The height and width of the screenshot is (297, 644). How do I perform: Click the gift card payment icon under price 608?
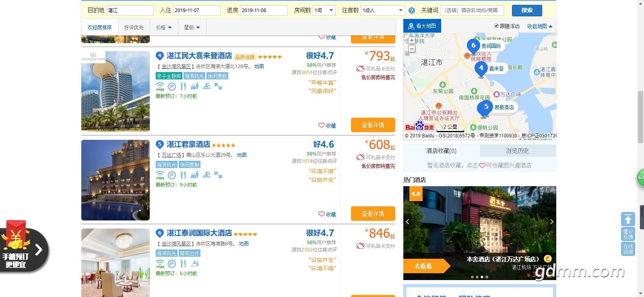click(x=360, y=157)
